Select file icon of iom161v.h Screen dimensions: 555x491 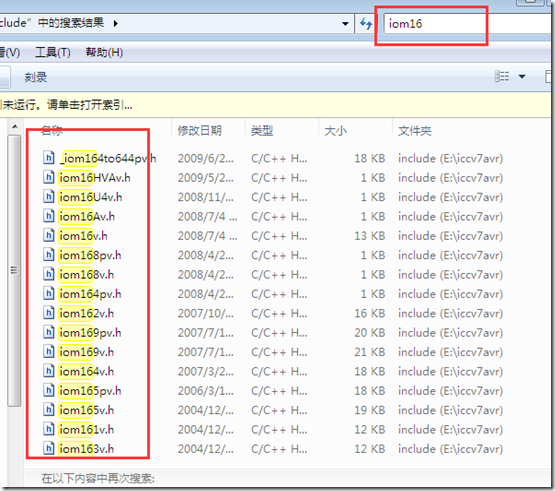[49, 429]
